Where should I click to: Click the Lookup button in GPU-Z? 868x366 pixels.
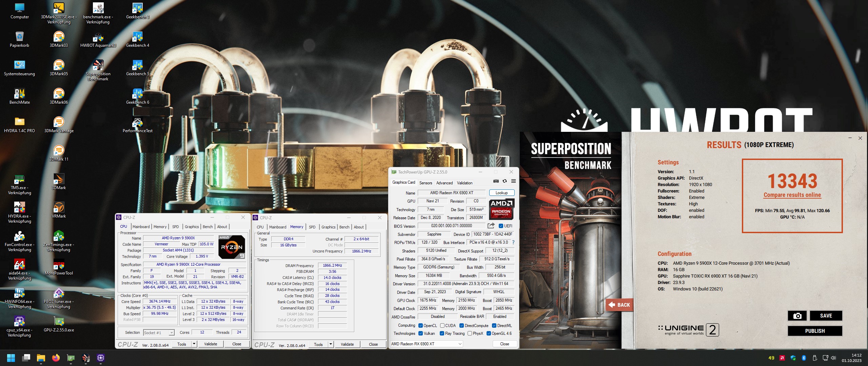pyautogui.click(x=502, y=193)
